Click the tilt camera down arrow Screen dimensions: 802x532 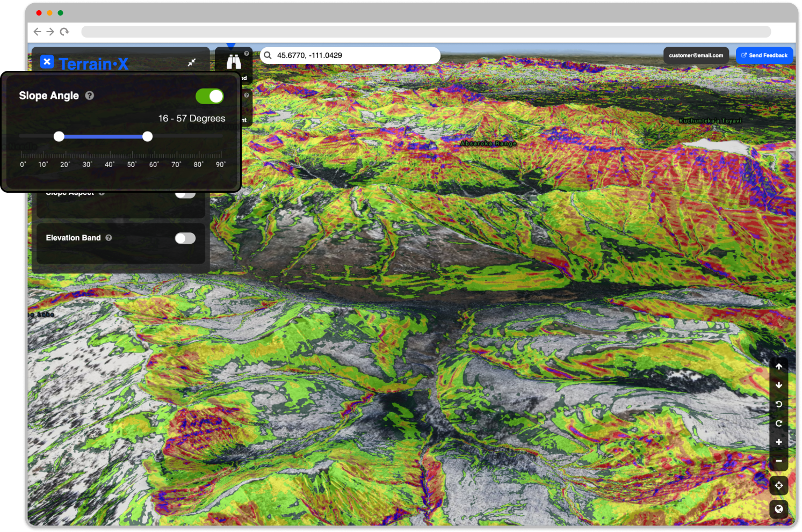779,385
